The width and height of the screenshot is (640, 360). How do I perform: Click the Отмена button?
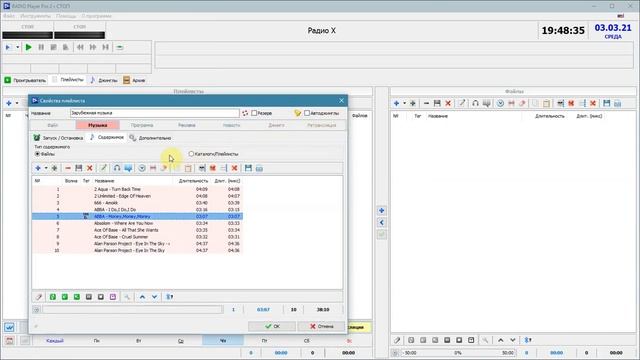[x=321, y=326]
